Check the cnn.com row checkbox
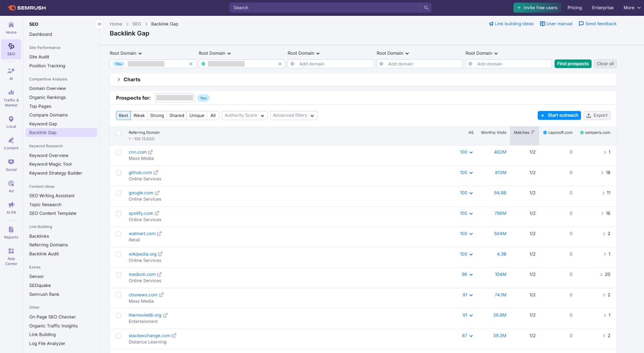 click(x=119, y=153)
